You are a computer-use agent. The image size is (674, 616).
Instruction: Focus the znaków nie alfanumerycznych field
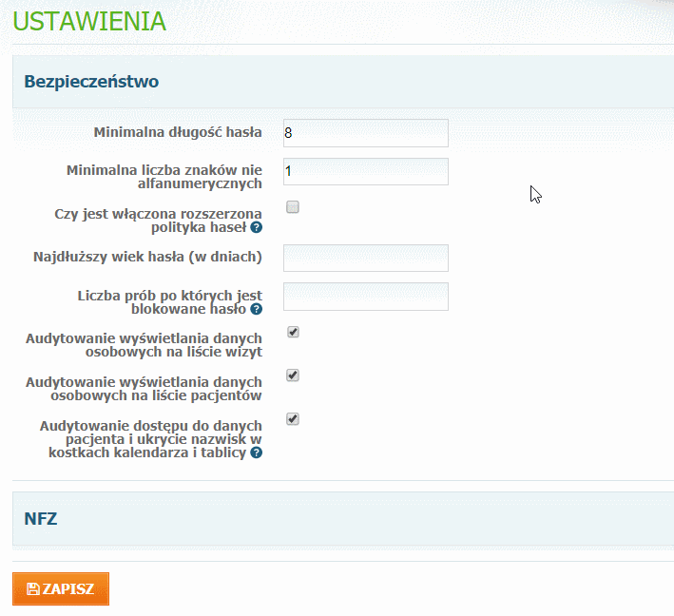[x=366, y=171]
